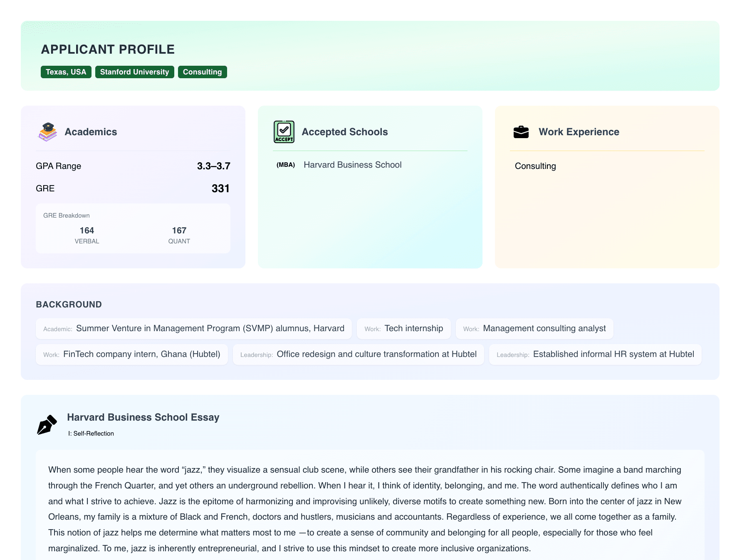This screenshot has height=560, width=742.
Task: Select the ACCEPT stamp icon beside Accepted Schools
Action: [x=284, y=131]
